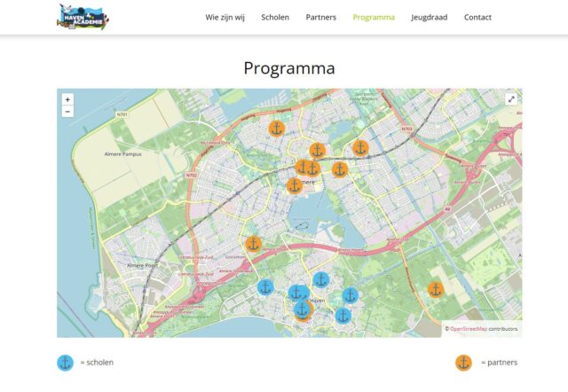Click the northernmost orange partner anchor marker
Screen dimensions: 568x392
pos(277,129)
